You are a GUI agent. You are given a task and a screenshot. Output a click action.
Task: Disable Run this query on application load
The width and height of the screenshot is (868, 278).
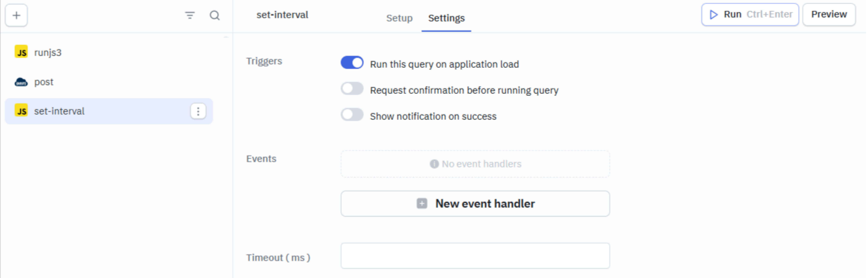[x=352, y=63]
